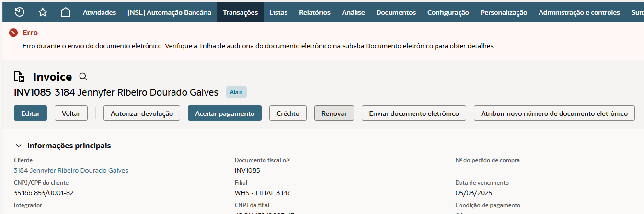
Task: Click the red error icon
Action: point(13,33)
